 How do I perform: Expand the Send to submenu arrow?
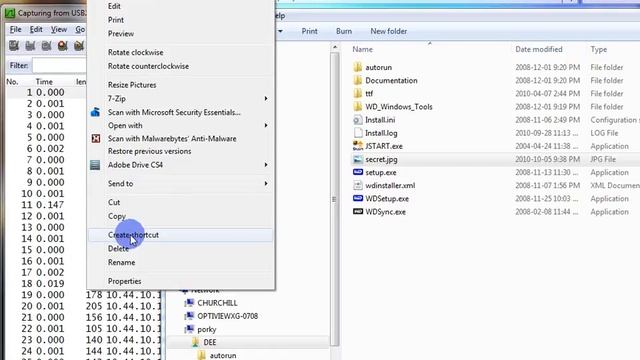266,184
